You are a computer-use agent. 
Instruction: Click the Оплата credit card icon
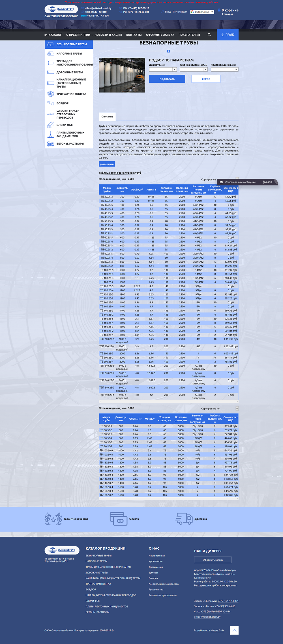tap(118, 519)
